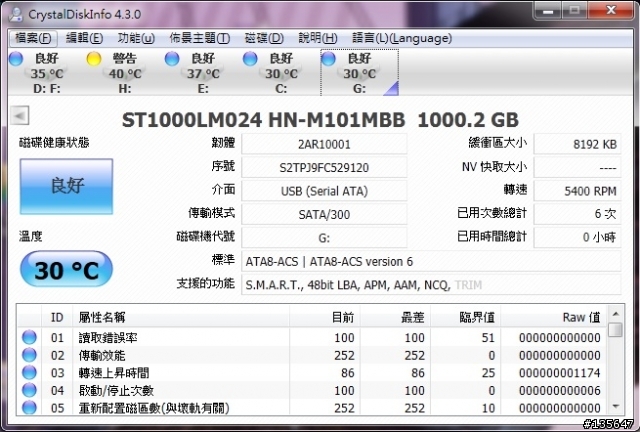Click the 35 °C temperature of D: F:

[x=47, y=74]
